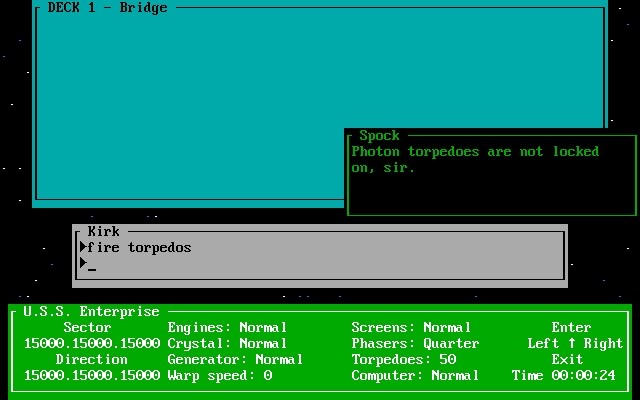Select the Left direction control
The height and width of the screenshot is (400, 640).
pos(543,344)
